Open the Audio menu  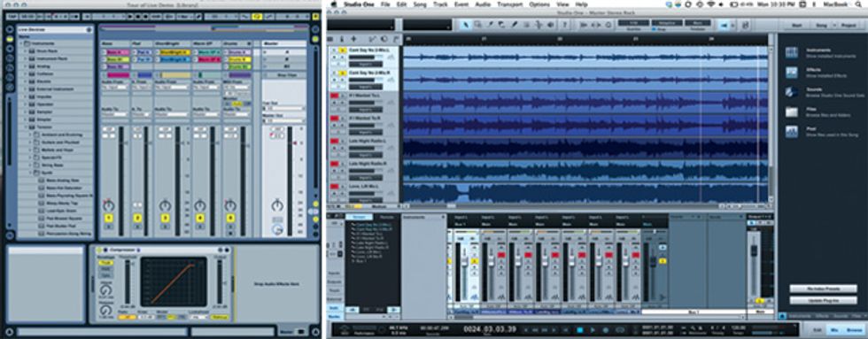[x=483, y=4]
